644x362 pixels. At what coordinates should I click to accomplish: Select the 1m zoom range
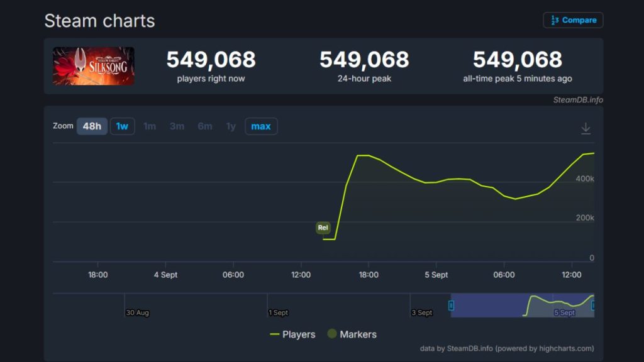tap(150, 126)
